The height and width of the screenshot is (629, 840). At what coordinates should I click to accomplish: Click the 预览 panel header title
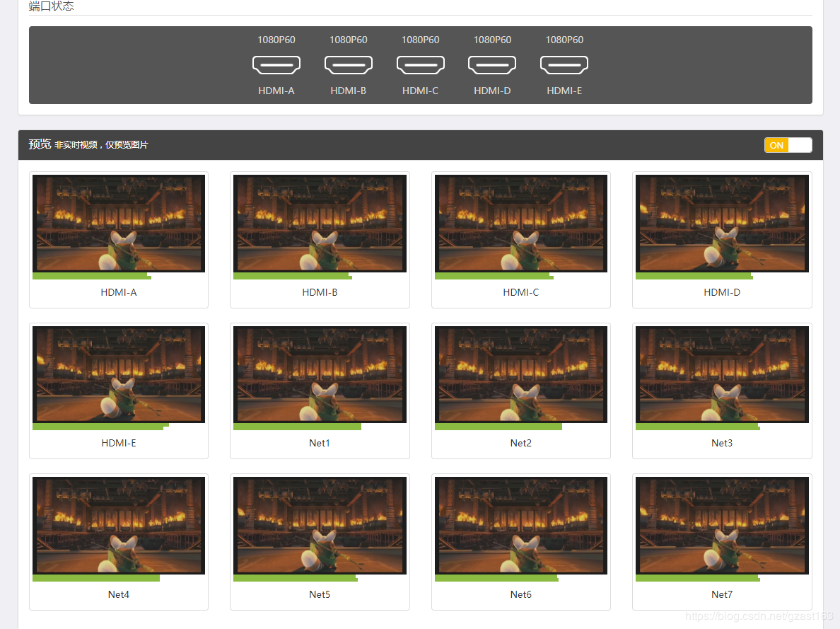(x=40, y=144)
